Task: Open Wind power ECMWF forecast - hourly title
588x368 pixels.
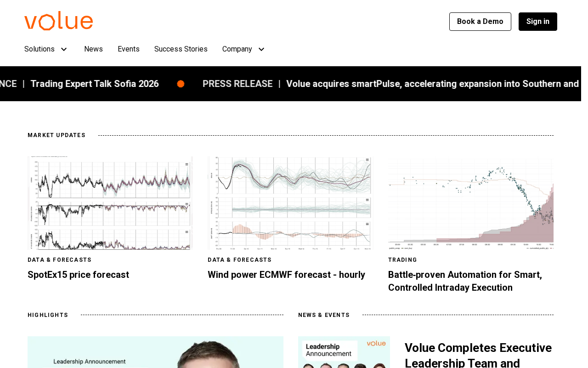Action: coord(286,275)
